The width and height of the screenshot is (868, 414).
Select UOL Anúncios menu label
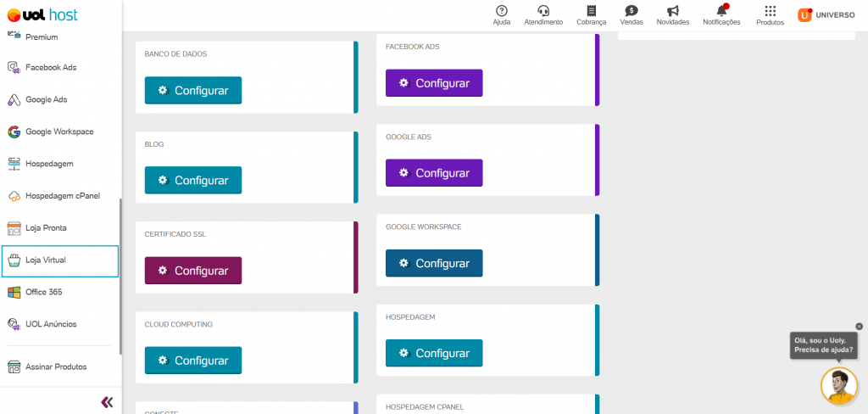(51, 324)
